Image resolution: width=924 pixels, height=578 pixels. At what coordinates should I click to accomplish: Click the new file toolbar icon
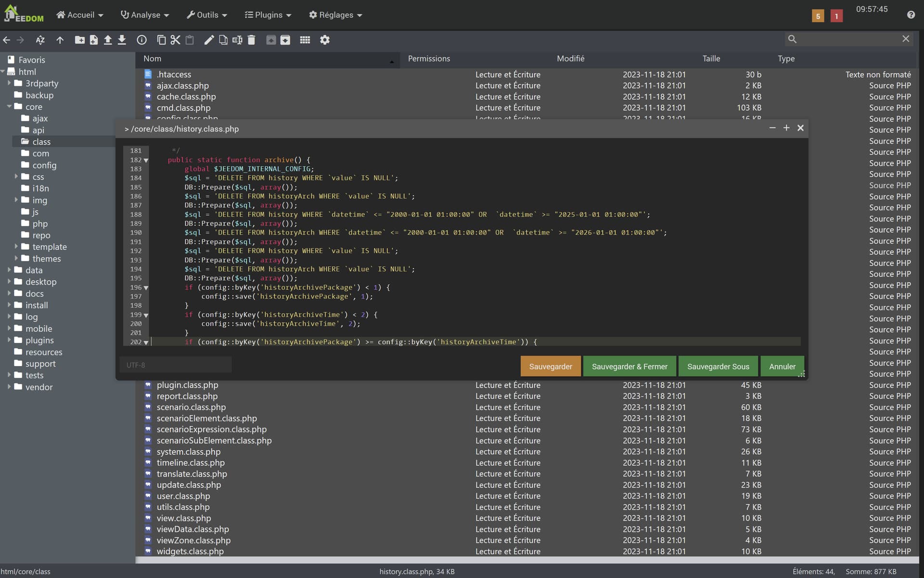94,40
